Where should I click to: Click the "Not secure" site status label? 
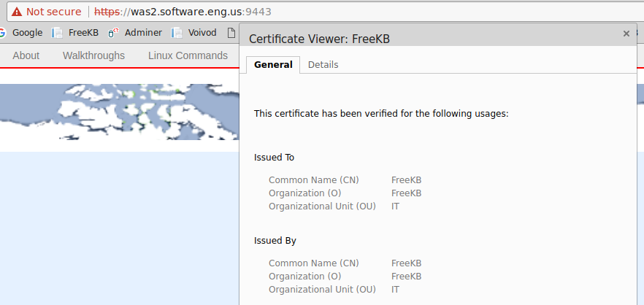pyautogui.click(x=53, y=12)
